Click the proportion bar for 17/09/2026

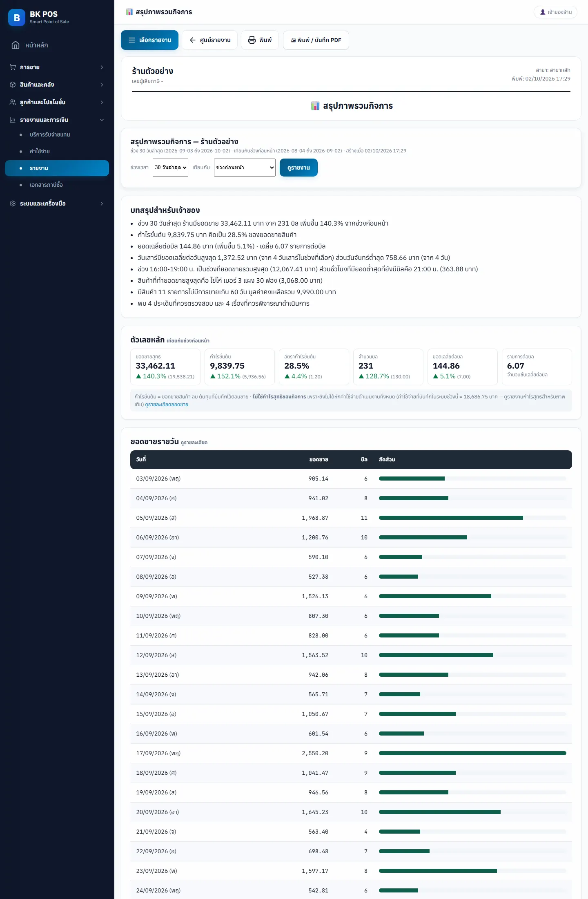pos(472,753)
